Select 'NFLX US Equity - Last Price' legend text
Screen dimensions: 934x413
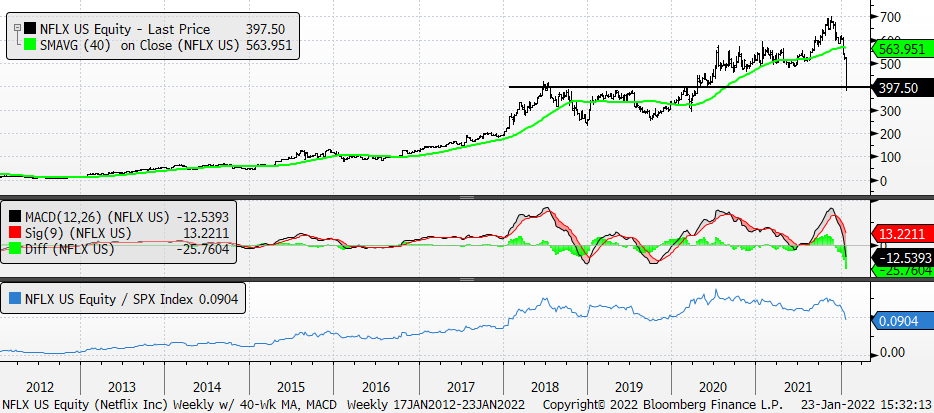[x=124, y=29]
